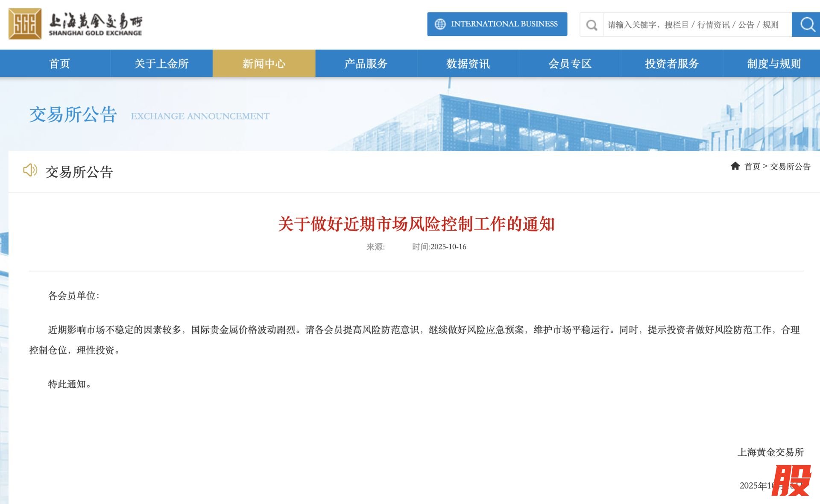This screenshot has width=820, height=504.
Task: Go to 首页 navigation menu item
Action: 59,64
